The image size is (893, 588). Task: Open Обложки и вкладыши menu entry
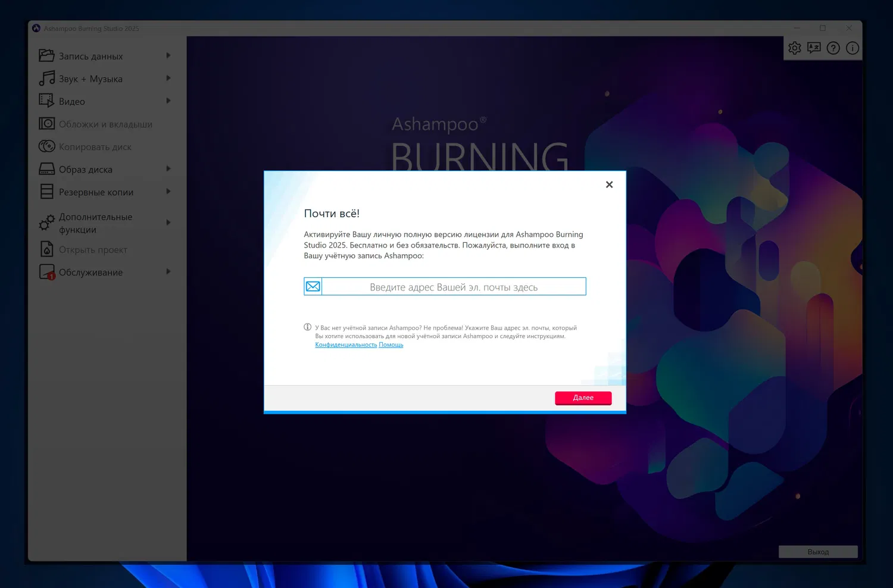point(106,124)
